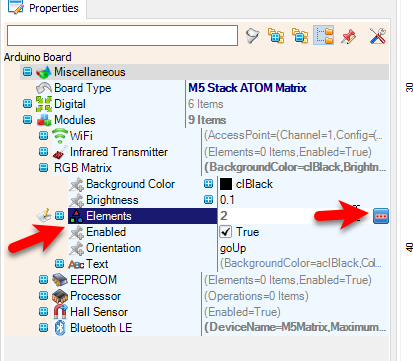Click the WiFi signal icon
Image resolution: width=413 pixels, height=361 pixels.
pyautogui.click(x=60, y=136)
